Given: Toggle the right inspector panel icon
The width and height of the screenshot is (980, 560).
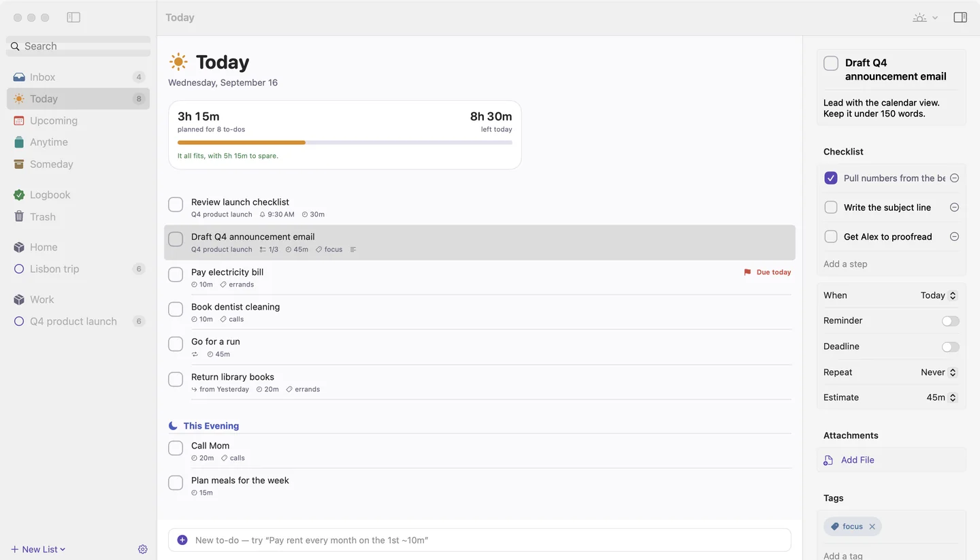Looking at the screenshot, I should coord(960,18).
